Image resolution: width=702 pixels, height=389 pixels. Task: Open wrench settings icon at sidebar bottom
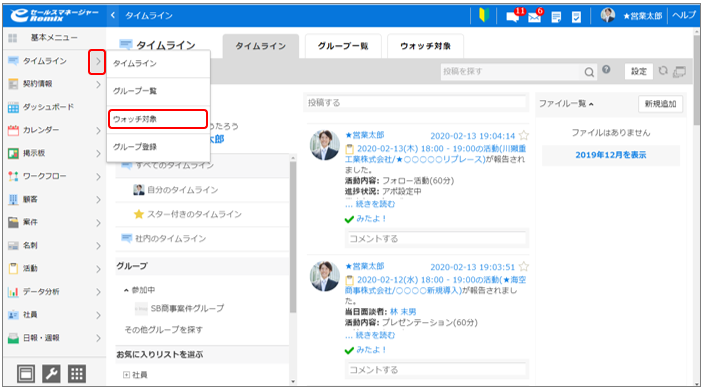[51, 373]
